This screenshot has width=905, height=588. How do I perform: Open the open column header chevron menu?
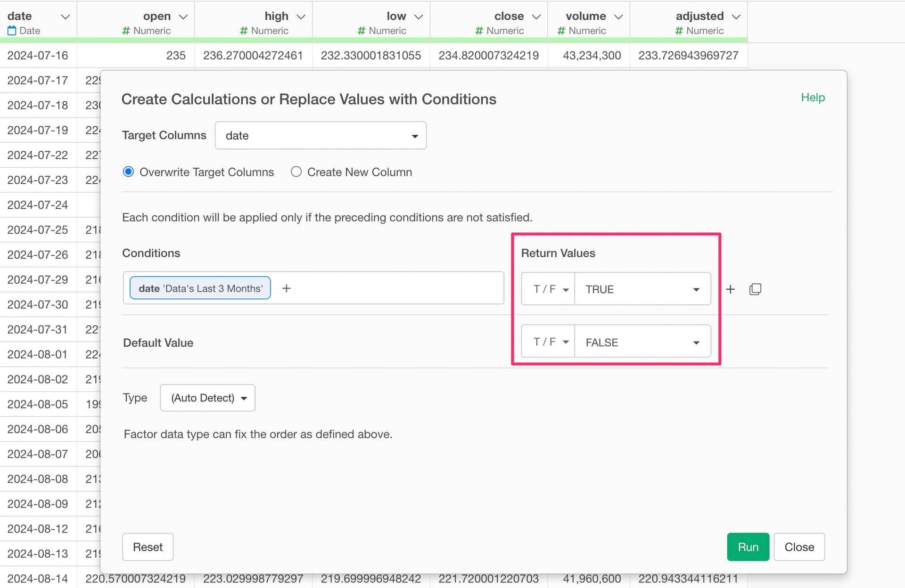(183, 17)
